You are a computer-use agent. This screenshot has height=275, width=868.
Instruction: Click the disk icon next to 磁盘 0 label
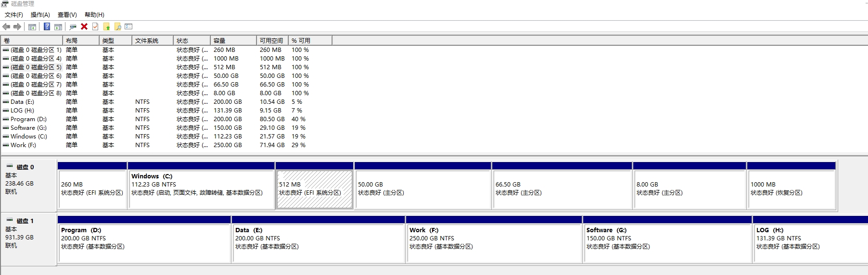[9, 166]
